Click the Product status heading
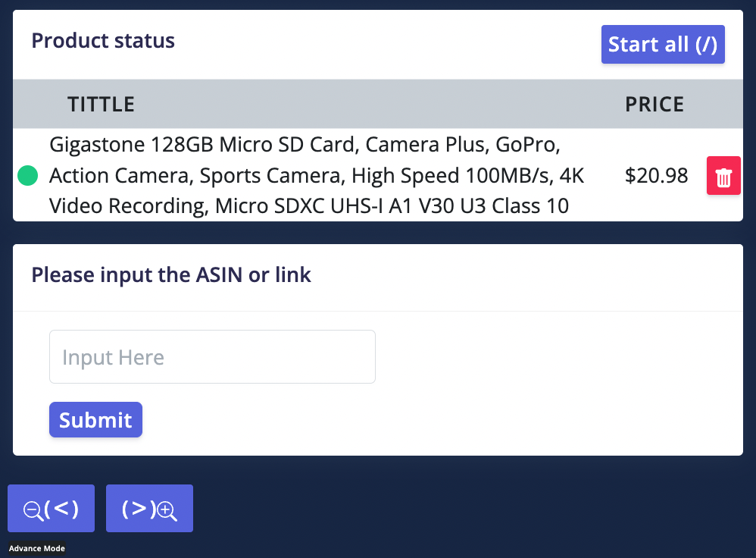 click(103, 41)
